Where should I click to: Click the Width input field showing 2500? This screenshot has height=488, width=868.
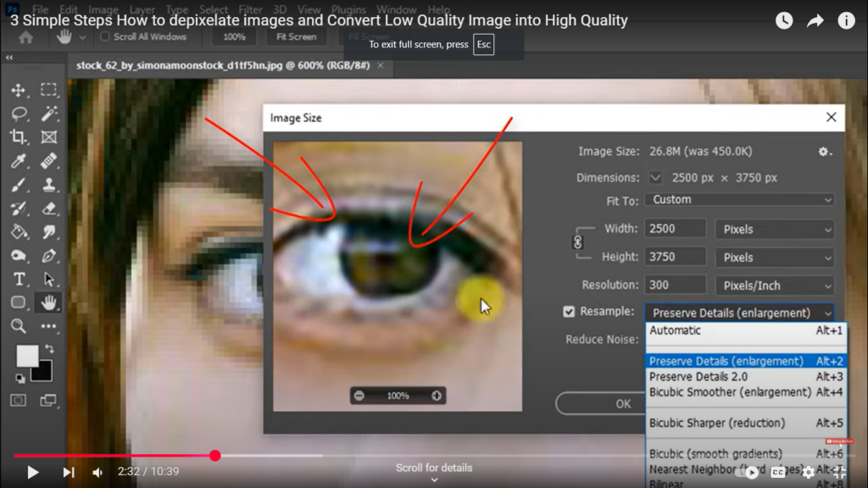click(x=675, y=229)
